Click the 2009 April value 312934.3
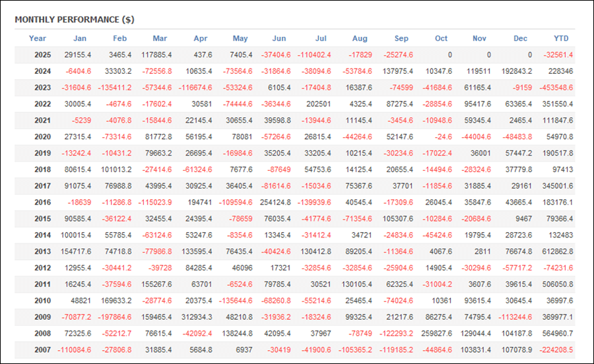The width and height of the screenshot is (594, 364). point(196,317)
